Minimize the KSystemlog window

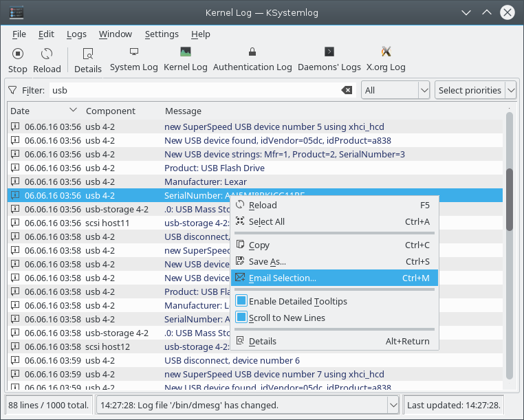coord(466,12)
